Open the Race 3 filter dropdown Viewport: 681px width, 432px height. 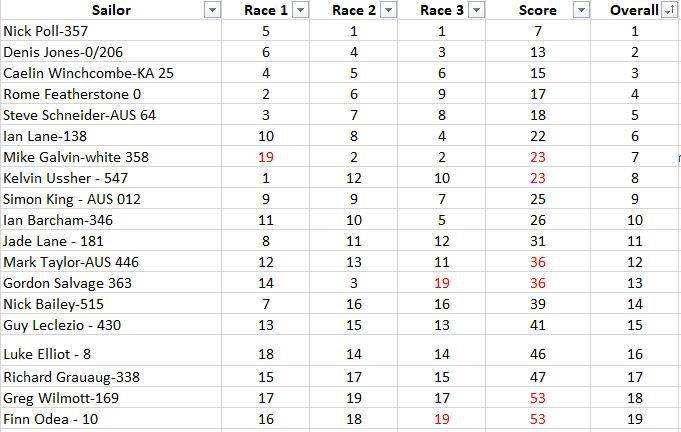pyautogui.click(x=476, y=10)
